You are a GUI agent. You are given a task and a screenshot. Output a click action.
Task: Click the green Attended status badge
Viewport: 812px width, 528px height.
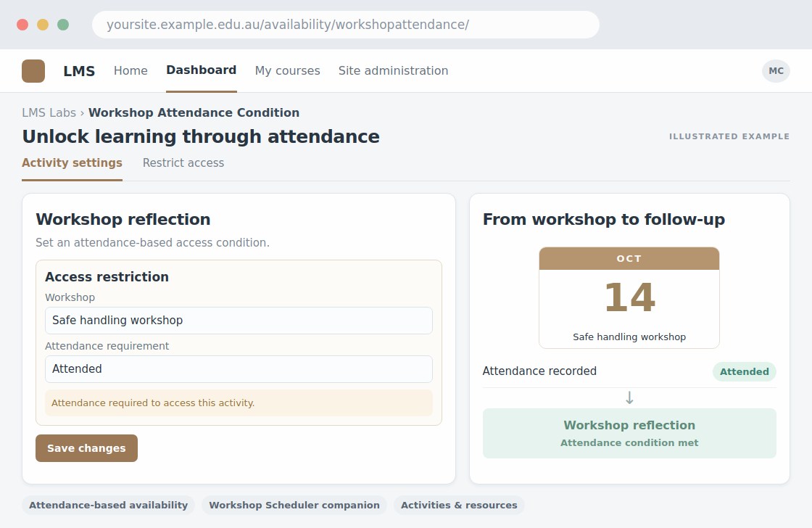(x=744, y=372)
